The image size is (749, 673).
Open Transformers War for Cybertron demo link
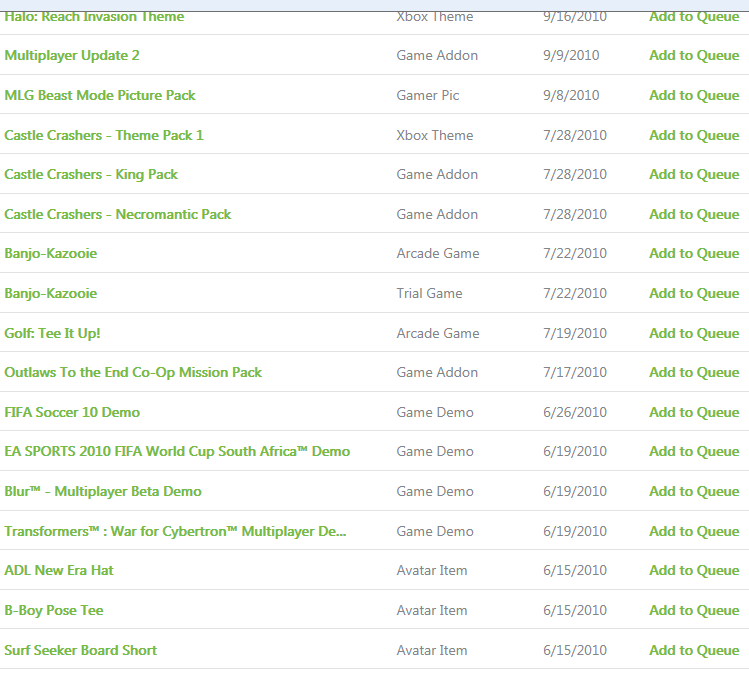coord(175,531)
